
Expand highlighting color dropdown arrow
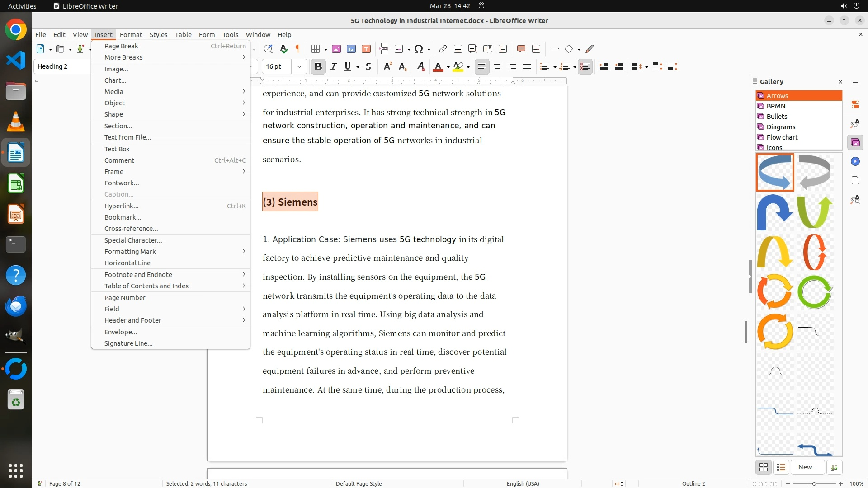point(468,67)
